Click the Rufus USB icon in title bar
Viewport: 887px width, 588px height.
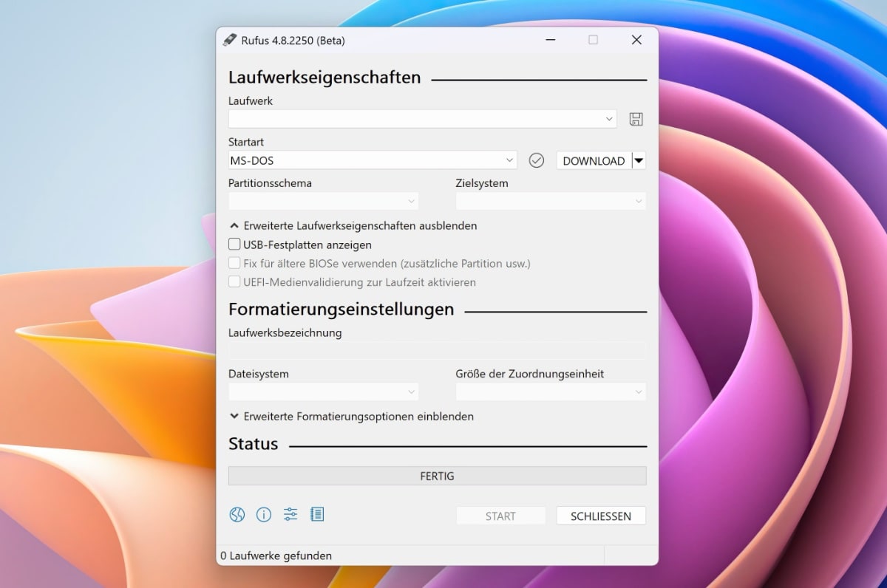230,40
